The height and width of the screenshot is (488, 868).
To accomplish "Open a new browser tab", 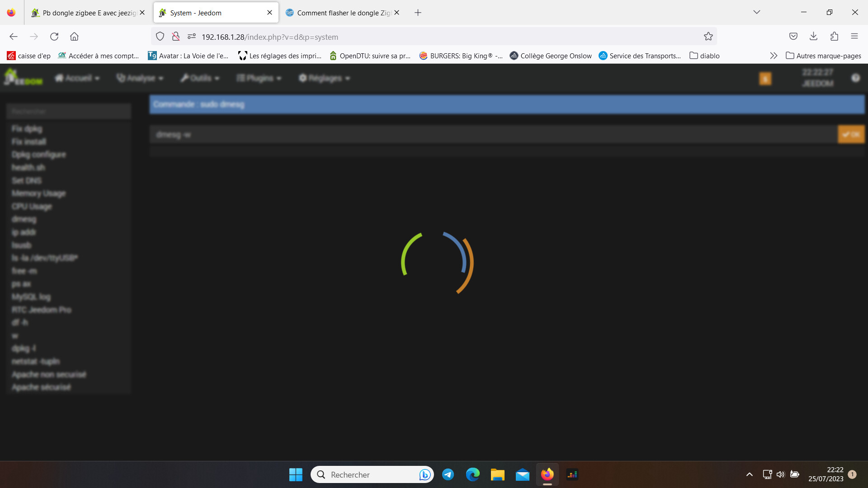I will coord(418,13).
